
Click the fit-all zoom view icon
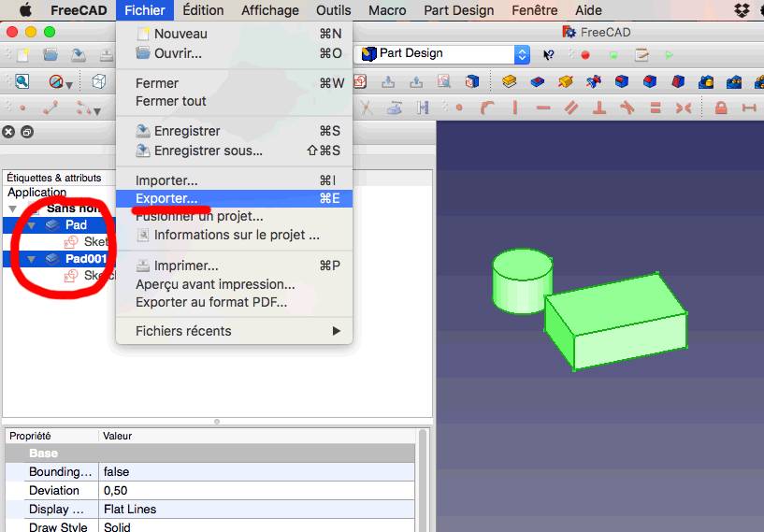point(21,82)
